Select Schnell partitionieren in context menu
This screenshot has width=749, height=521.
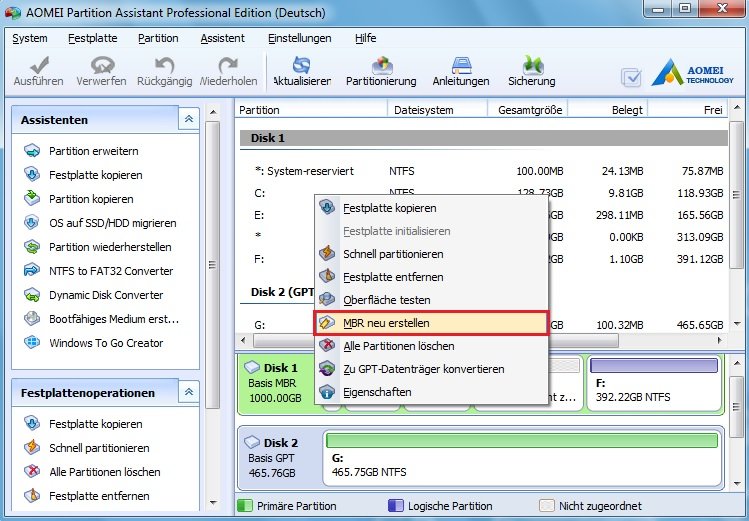point(431,254)
